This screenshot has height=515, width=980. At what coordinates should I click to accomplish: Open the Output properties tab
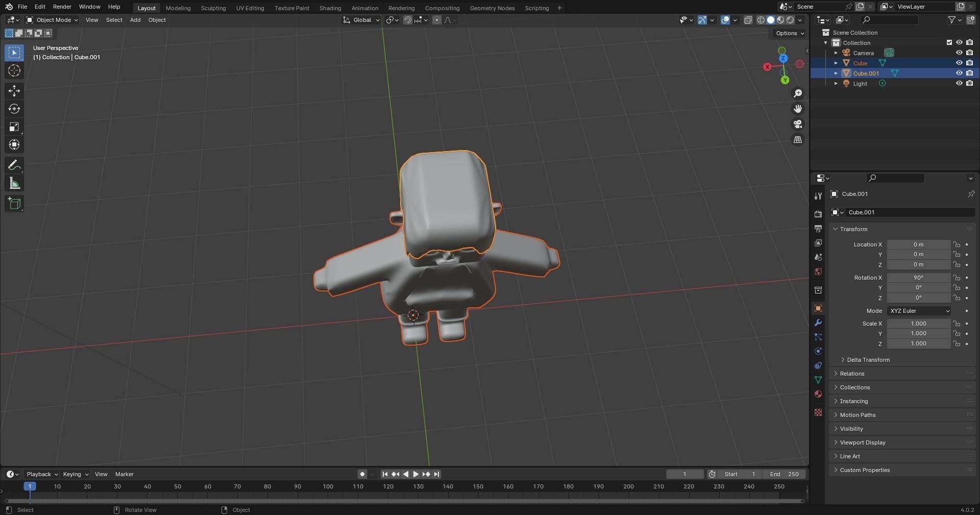[818, 228]
